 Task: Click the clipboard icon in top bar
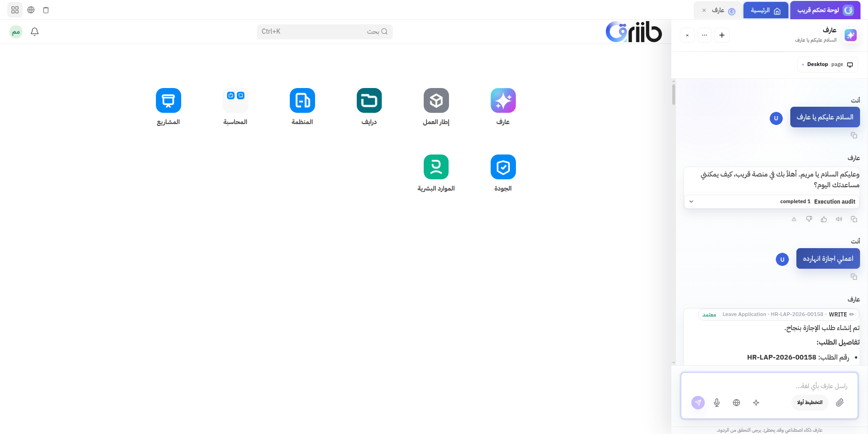[46, 10]
